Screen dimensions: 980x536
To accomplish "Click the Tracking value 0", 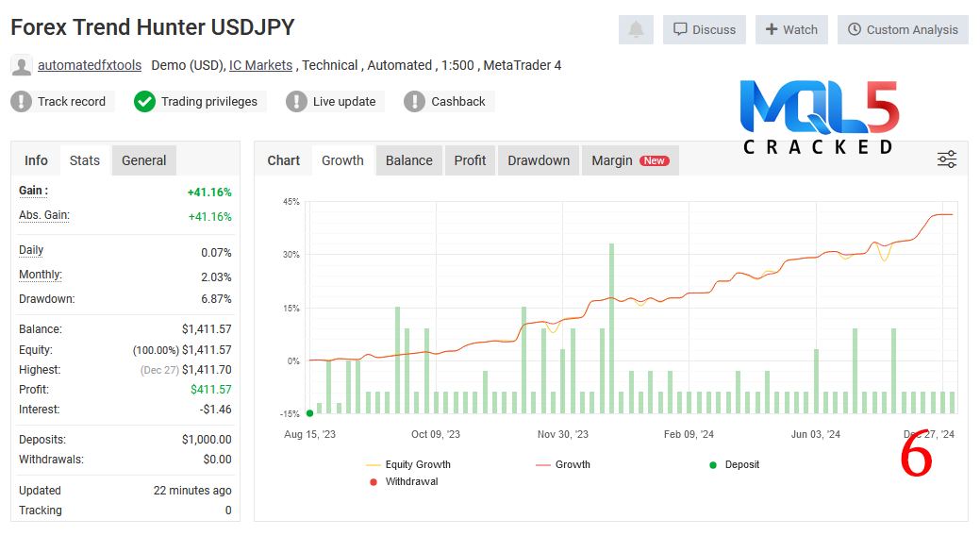I will coord(228,511).
